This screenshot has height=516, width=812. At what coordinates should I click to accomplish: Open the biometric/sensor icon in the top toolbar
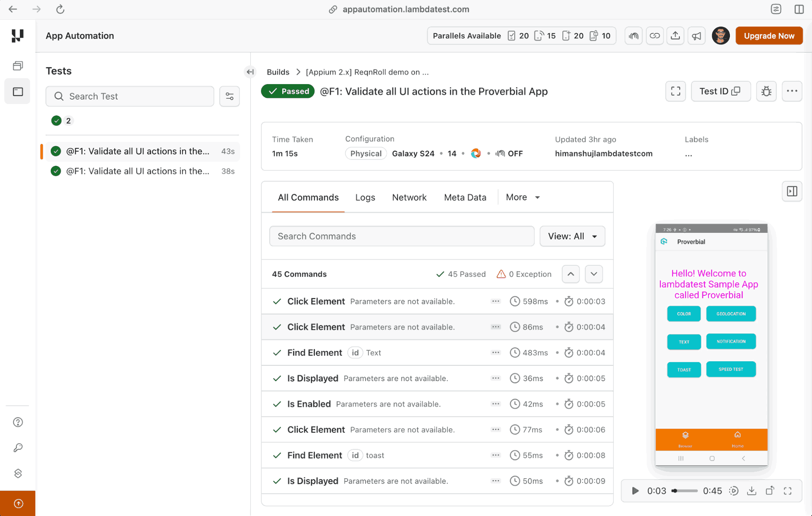[633, 36]
